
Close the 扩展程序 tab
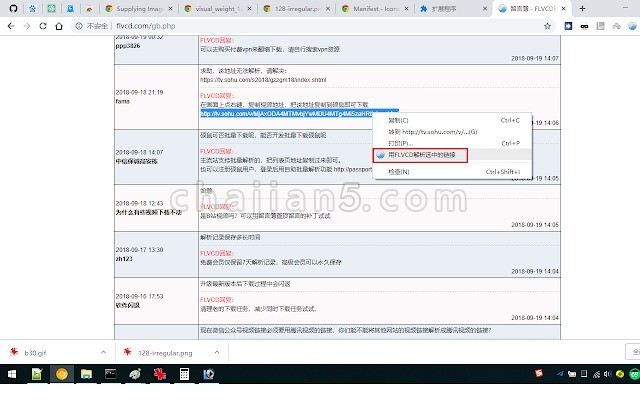tap(485, 8)
